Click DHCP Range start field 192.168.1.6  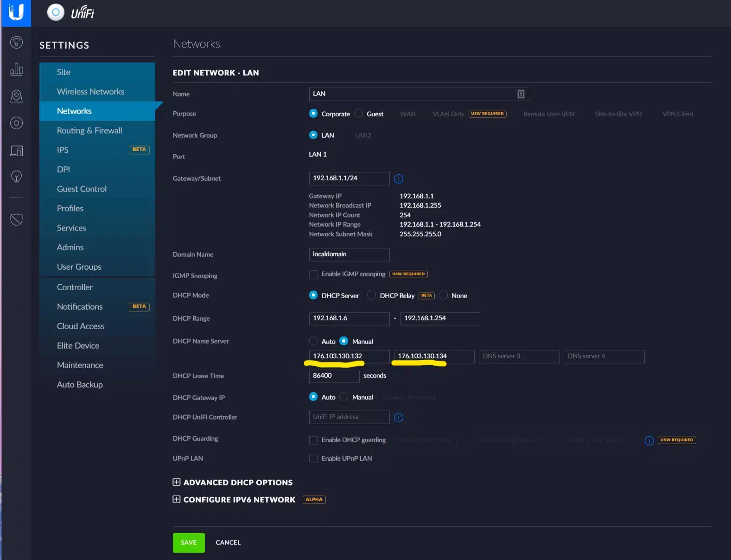(349, 318)
